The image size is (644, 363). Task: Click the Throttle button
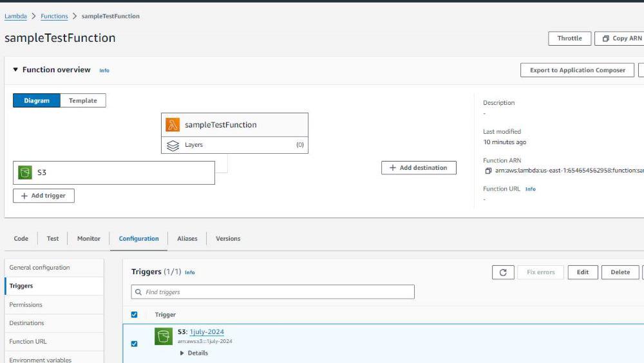[570, 38]
